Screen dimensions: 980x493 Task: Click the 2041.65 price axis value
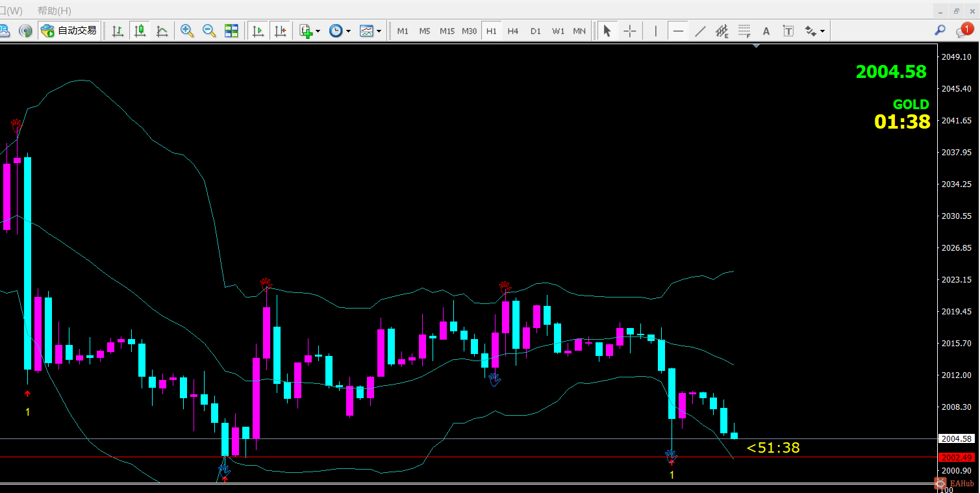[957, 120]
